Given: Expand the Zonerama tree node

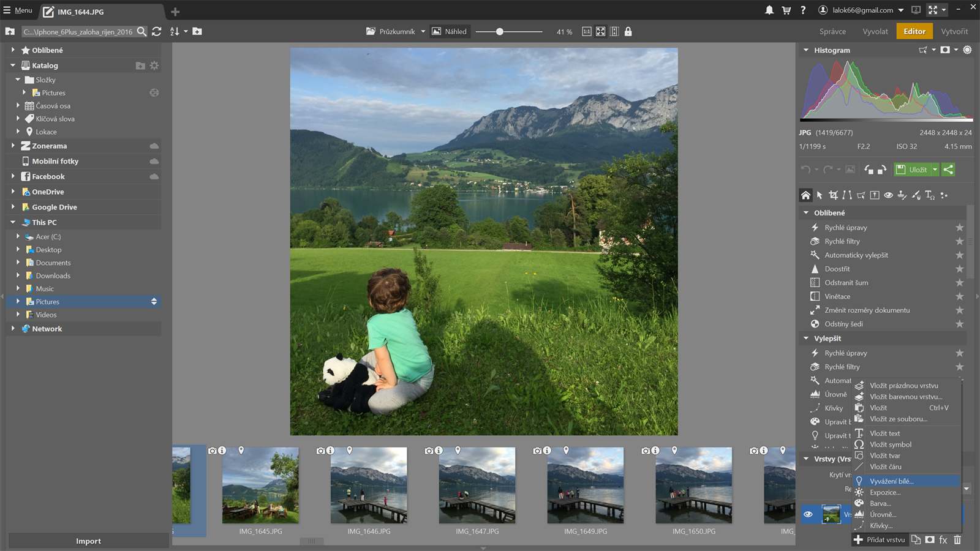Looking at the screenshot, I should (13, 146).
